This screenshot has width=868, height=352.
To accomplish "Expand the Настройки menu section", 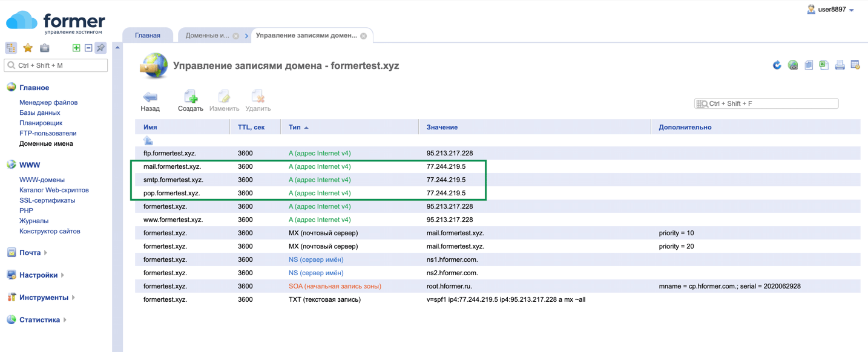I will coord(38,275).
